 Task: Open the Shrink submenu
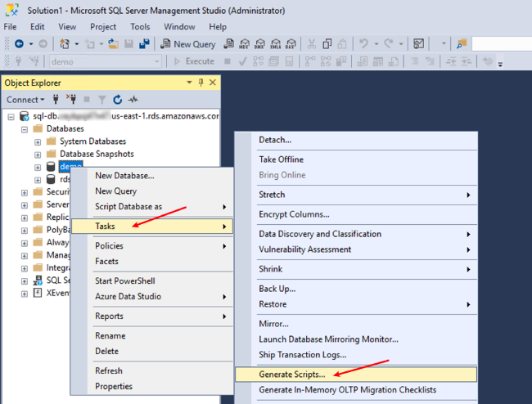click(356, 269)
